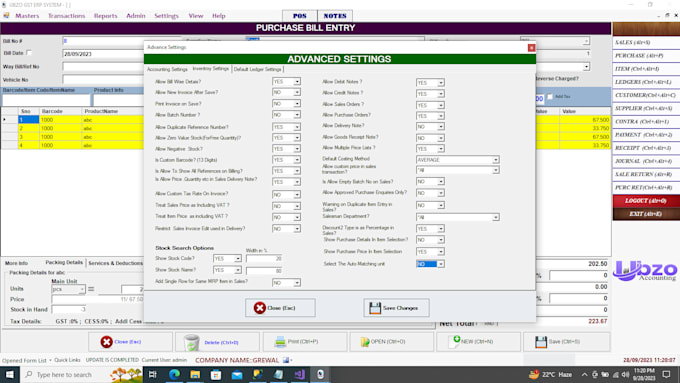The width and height of the screenshot is (680, 383).
Task: Click the floppy icon on Save (Ctrl+S) in Purchase Bill Entry
Action: pyautogui.click(x=541, y=342)
